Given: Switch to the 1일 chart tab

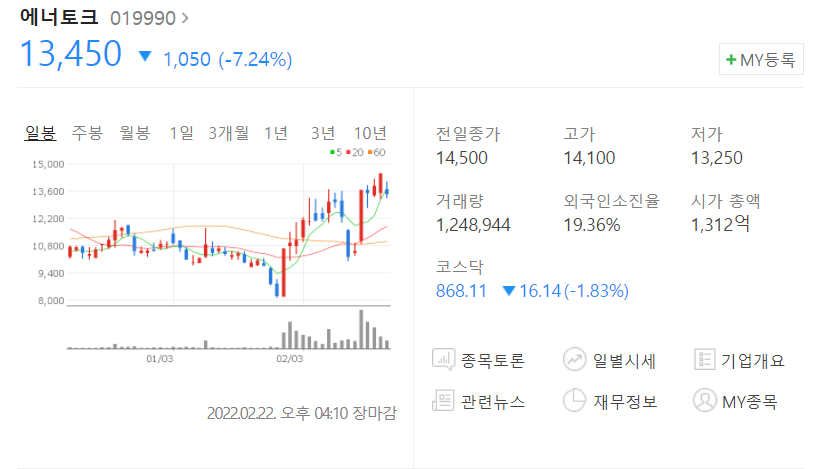Looking at the screenshot, I should [181, 133].
